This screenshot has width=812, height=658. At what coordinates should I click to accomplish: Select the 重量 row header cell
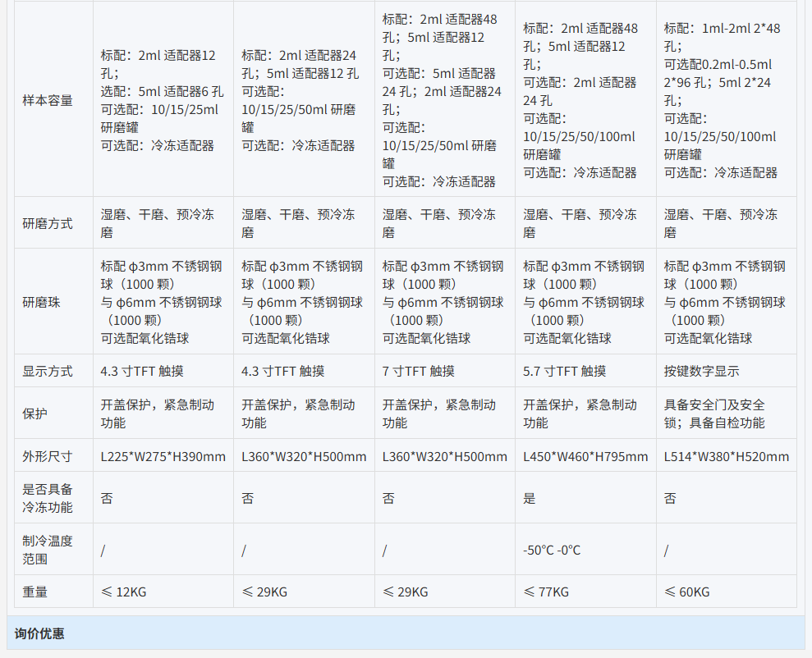[35, 592]
